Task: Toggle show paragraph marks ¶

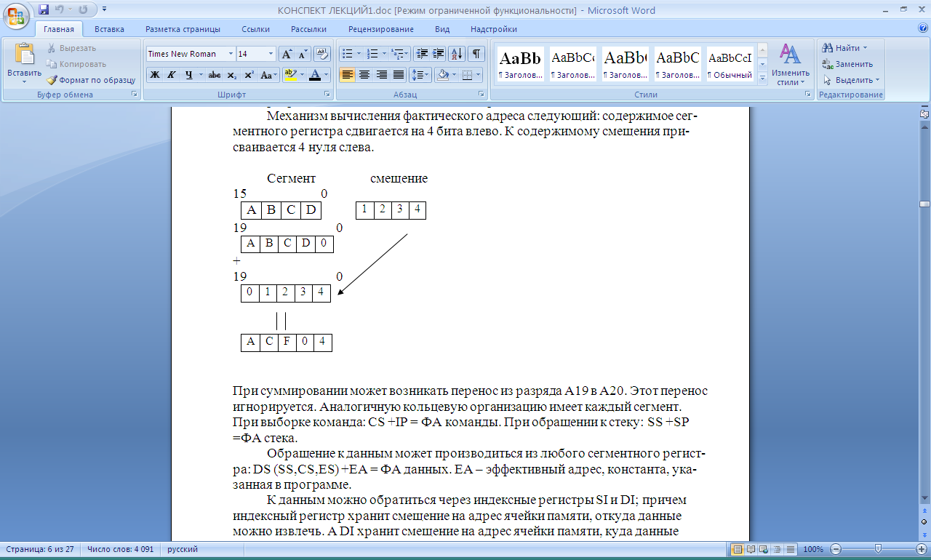Action: [x=476, y=54]
